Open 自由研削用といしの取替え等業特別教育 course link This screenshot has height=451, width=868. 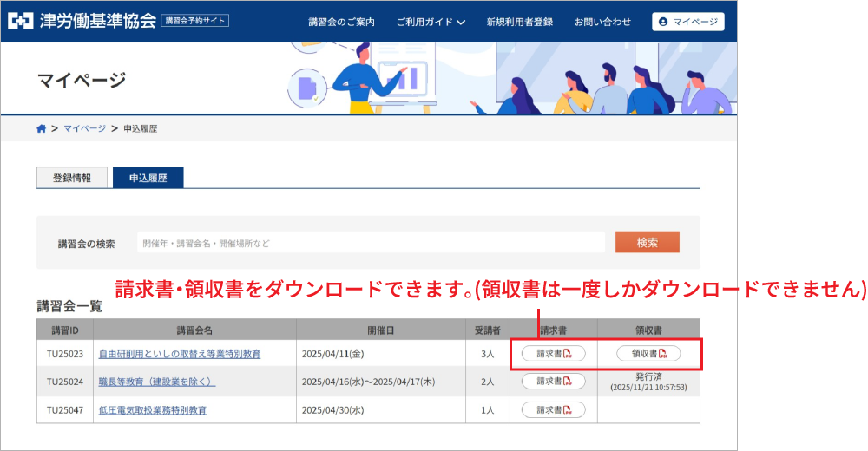pyautogui.click(x=180, y=354)
